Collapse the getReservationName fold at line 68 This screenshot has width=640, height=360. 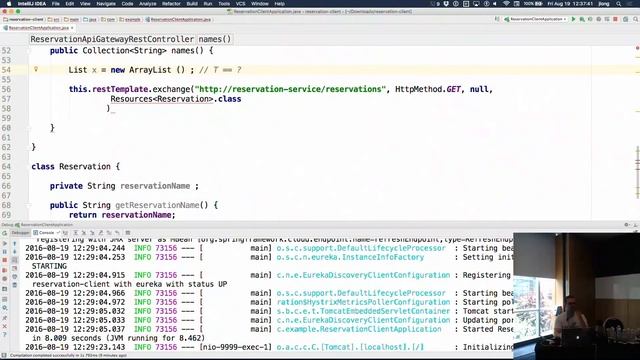29,205
